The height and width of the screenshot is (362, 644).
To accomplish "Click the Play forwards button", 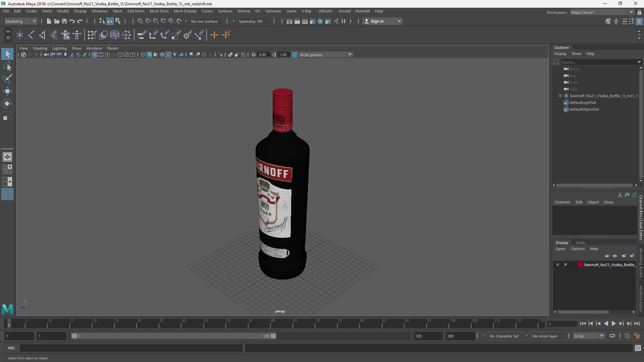I will point(613,323).
